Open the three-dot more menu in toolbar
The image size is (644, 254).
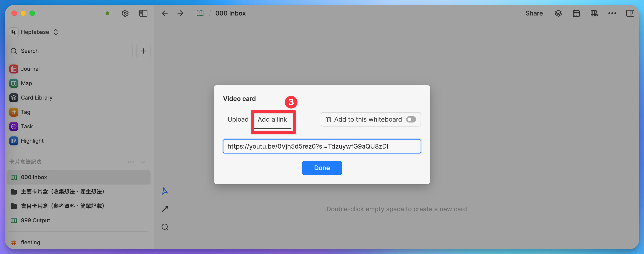(612, 13)
